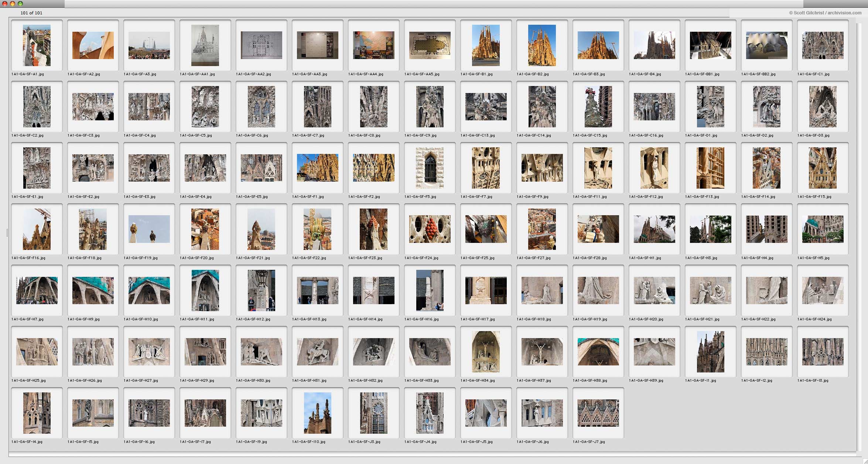This screenshot has height=464, width=868.
Task: Select window thumbnail 1A1-GA-SF-F5.jpg
Action: 430,168
